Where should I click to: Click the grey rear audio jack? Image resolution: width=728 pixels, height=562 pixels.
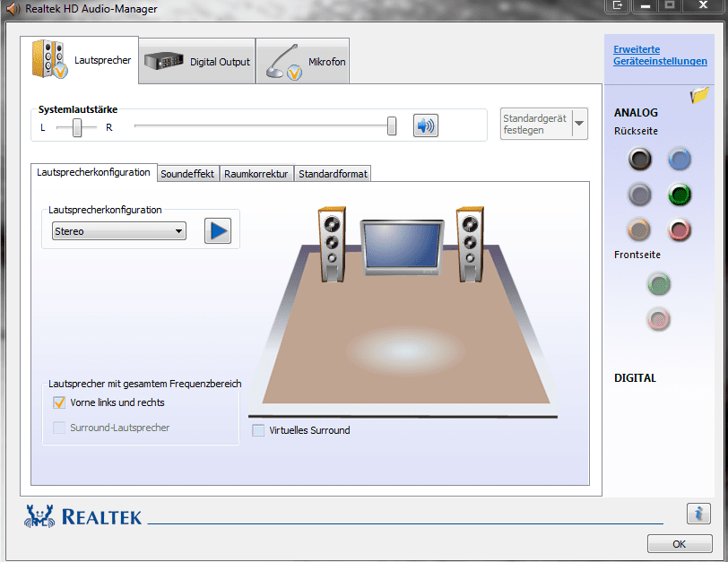tap(640, 195)
